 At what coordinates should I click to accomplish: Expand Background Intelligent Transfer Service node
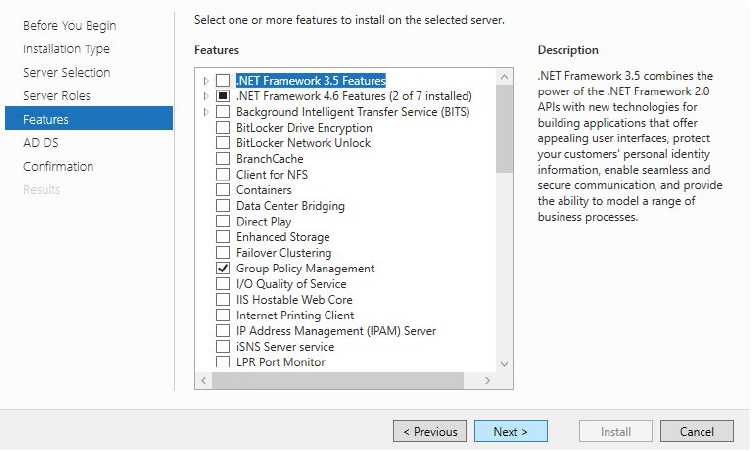point(206,112)
